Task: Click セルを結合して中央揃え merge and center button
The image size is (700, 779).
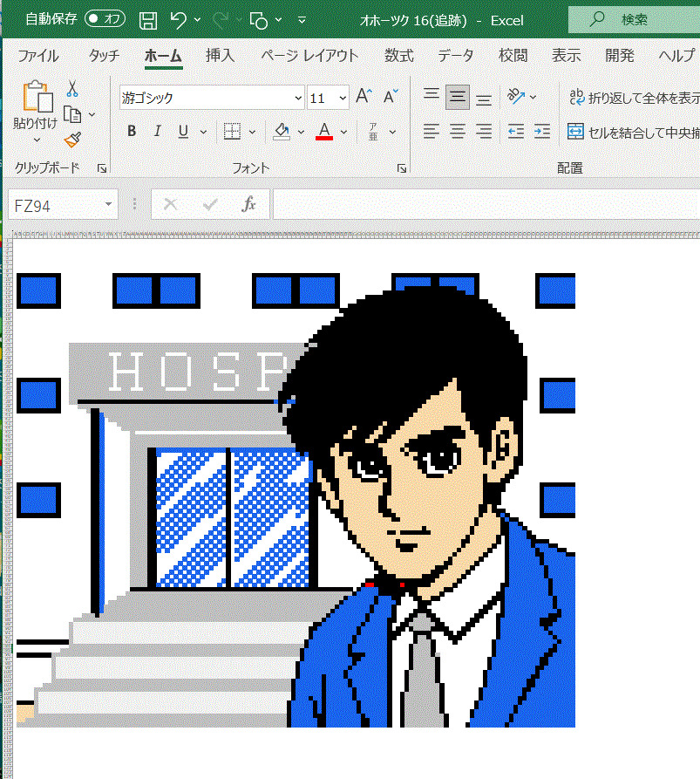Action: [x=634, y=132]
